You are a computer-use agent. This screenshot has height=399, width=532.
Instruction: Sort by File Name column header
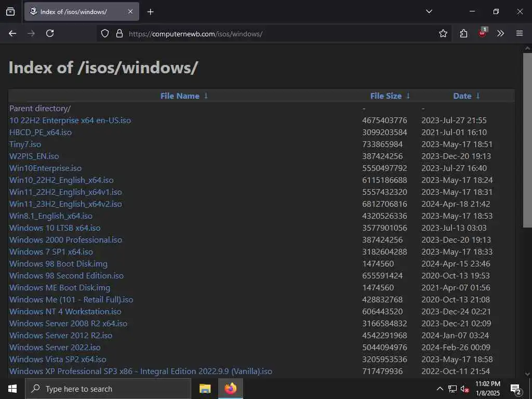click(179, 96)
